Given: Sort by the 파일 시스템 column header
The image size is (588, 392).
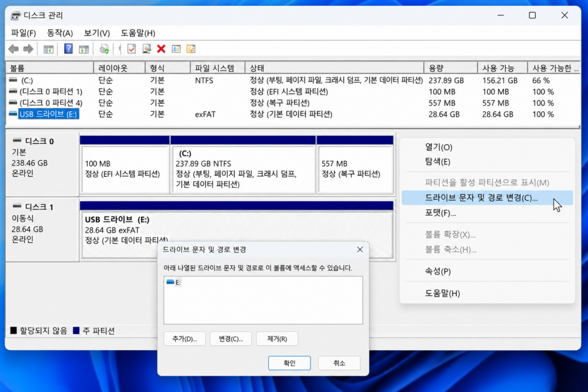Looking at the screenshot, I should point(218,68).
